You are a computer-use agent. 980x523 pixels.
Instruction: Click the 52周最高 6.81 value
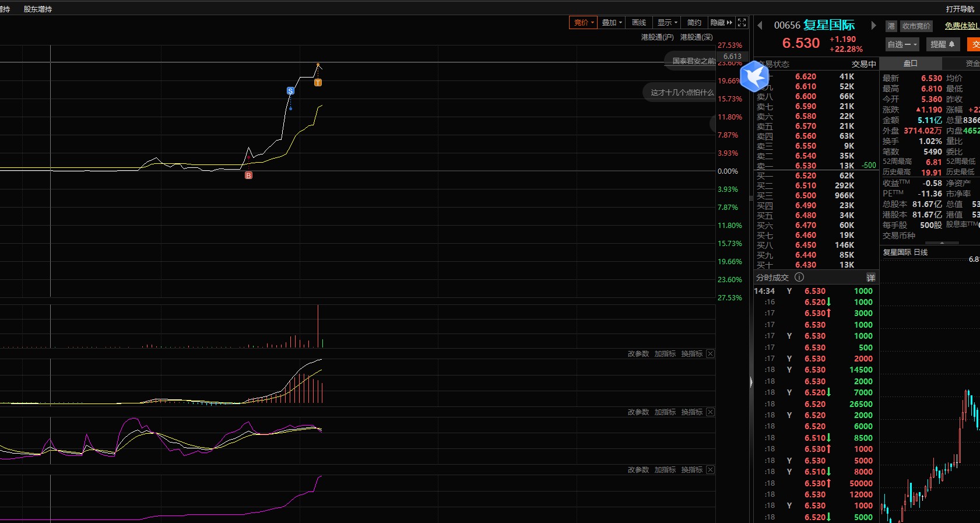coord(933,162)
